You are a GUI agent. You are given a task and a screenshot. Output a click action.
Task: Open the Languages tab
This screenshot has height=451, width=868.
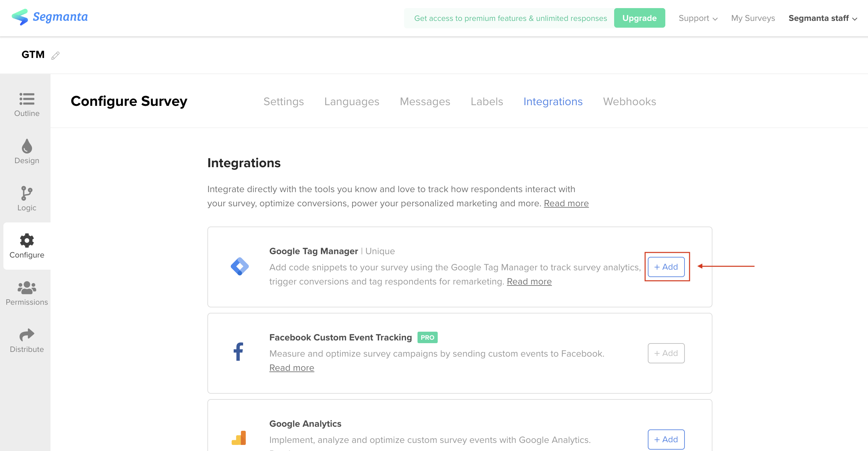(352, 101)
